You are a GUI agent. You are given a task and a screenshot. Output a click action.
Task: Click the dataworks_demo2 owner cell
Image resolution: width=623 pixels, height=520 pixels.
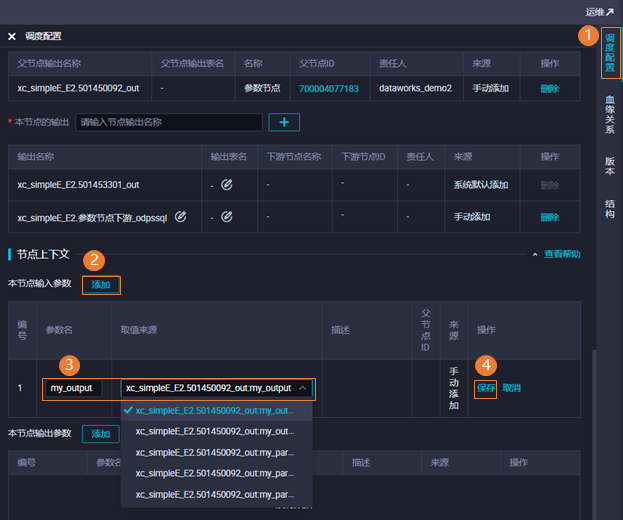coord(415,88)
